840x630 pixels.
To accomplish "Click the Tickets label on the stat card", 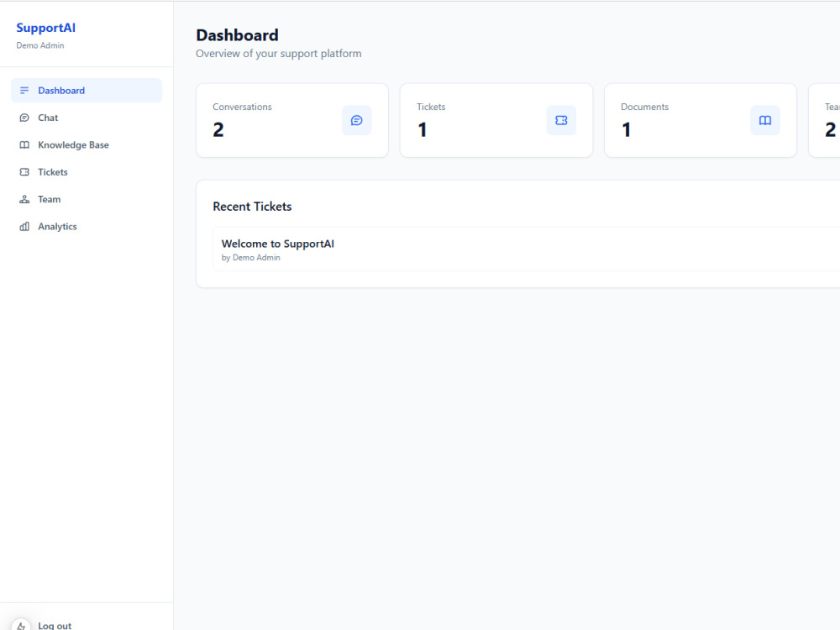I will [x=431, y=107].
